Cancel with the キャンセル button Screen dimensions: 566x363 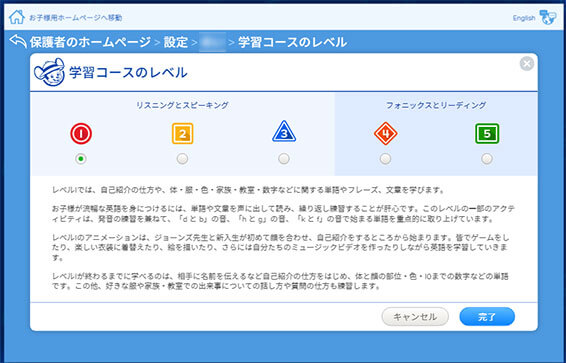415,317
